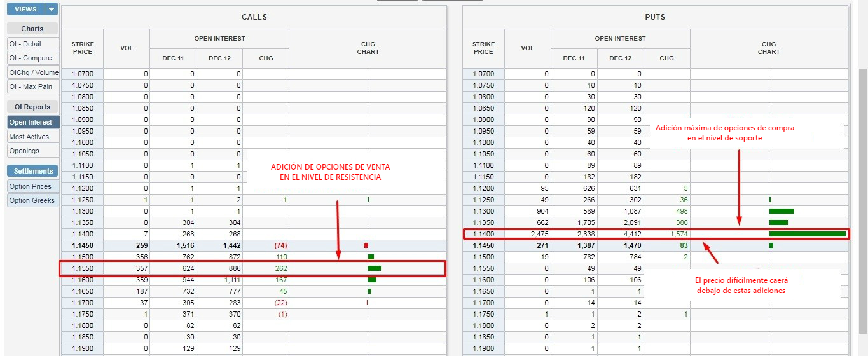Click the Settlements section header

point(32,171)
